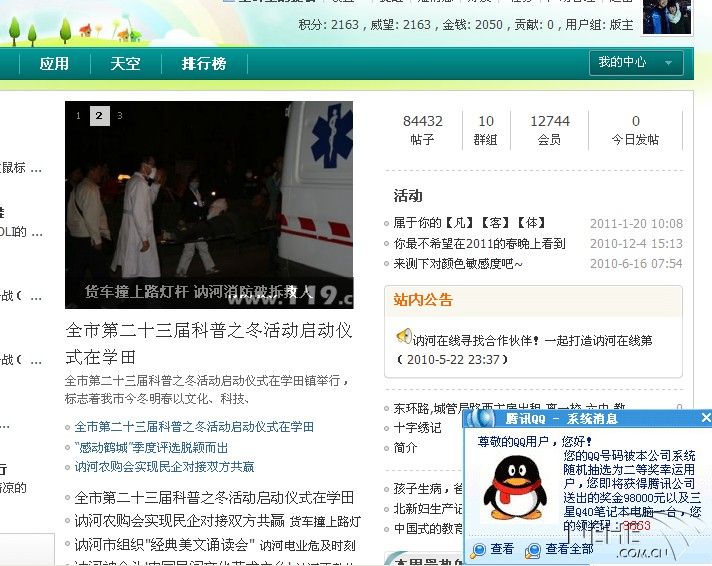Open blue link 全市第二十三届科普之冬活动启动仪式在学田
Image resolution: width=712 pixels, height=566 pixels.
tap(194, 427)
